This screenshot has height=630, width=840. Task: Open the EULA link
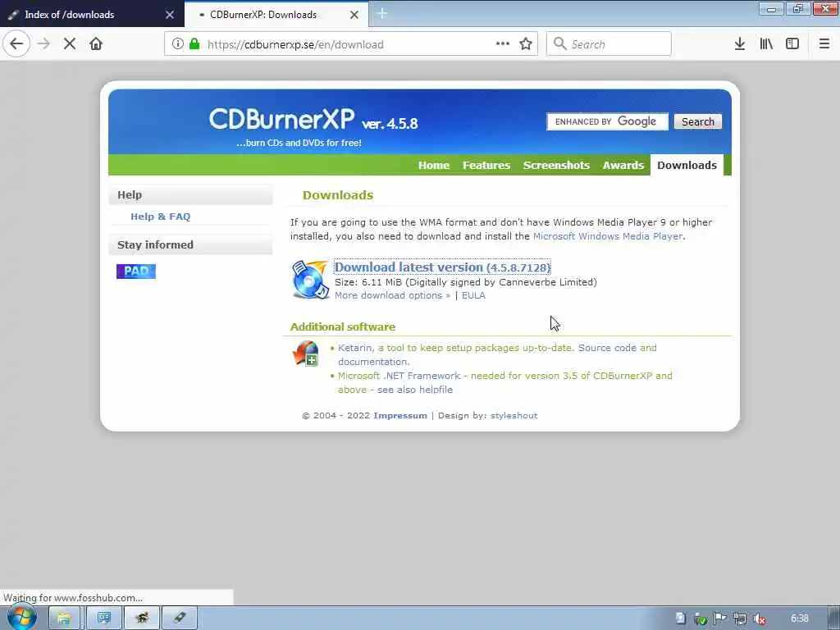[473, 295]
